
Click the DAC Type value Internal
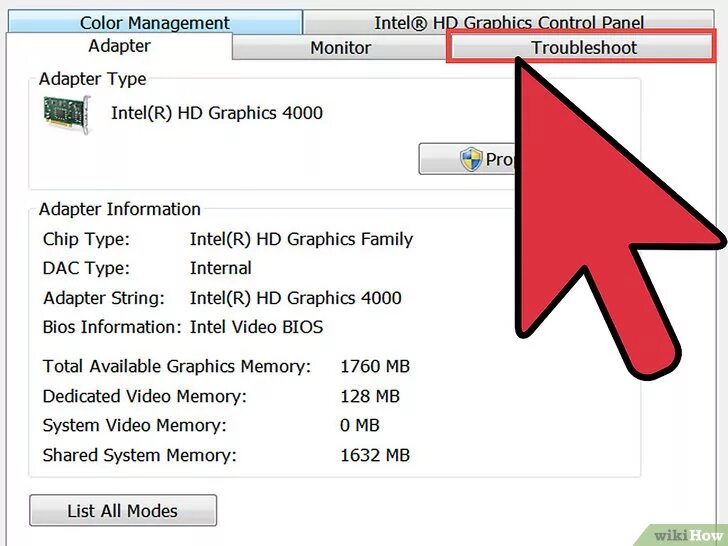(221, 268)
